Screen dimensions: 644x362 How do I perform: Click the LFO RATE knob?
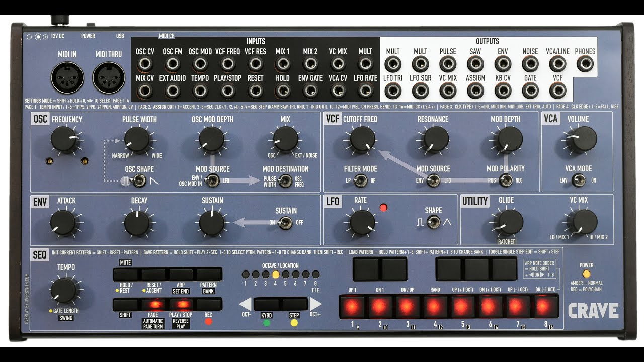(362, 223)
